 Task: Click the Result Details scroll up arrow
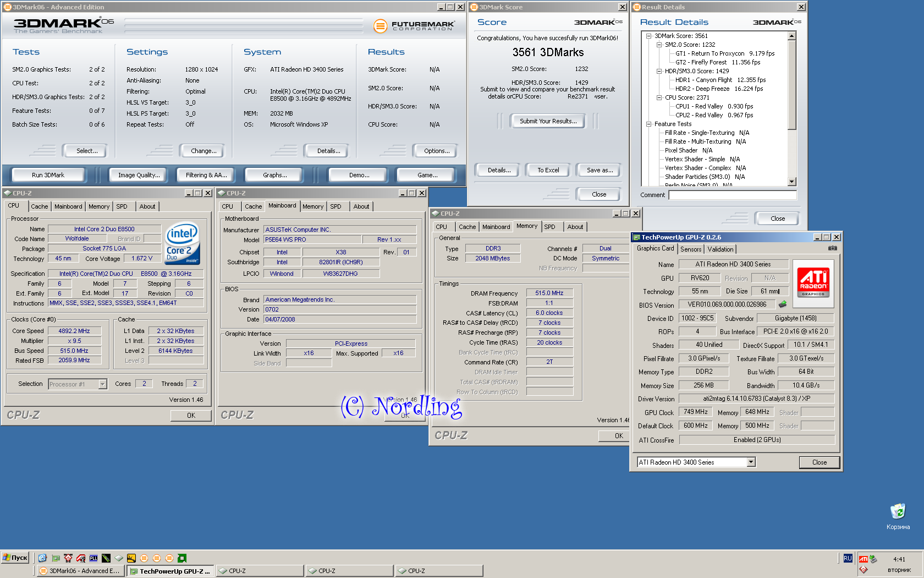[x=792, y=36]
